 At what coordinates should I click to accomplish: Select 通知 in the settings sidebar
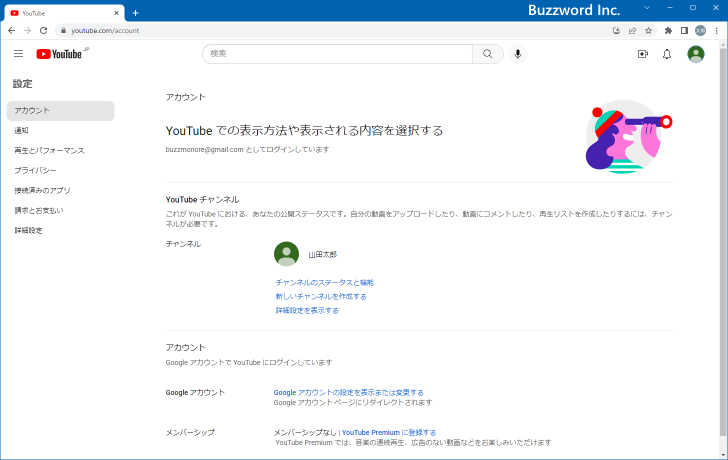(x=60, y=131)
